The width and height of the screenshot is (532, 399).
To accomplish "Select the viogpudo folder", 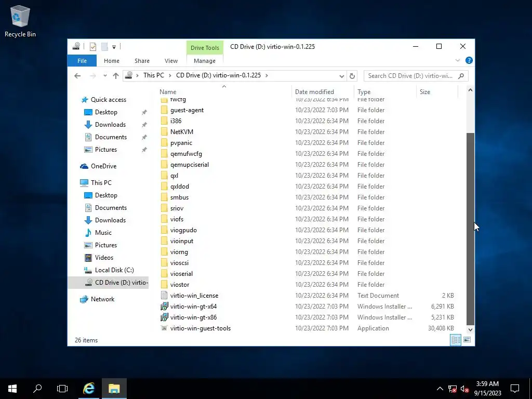I will pyautogui.click(x=183, y=230).
